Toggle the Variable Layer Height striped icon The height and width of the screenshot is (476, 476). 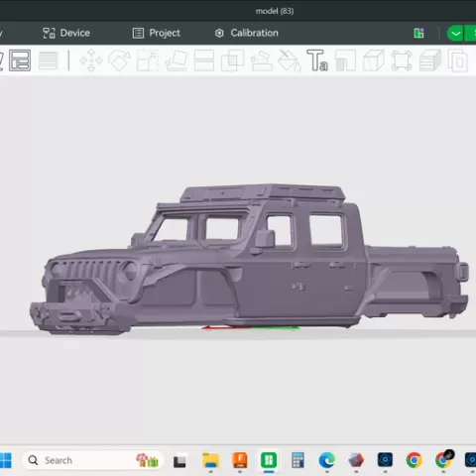pyautogui.click(x=49, y=60)
